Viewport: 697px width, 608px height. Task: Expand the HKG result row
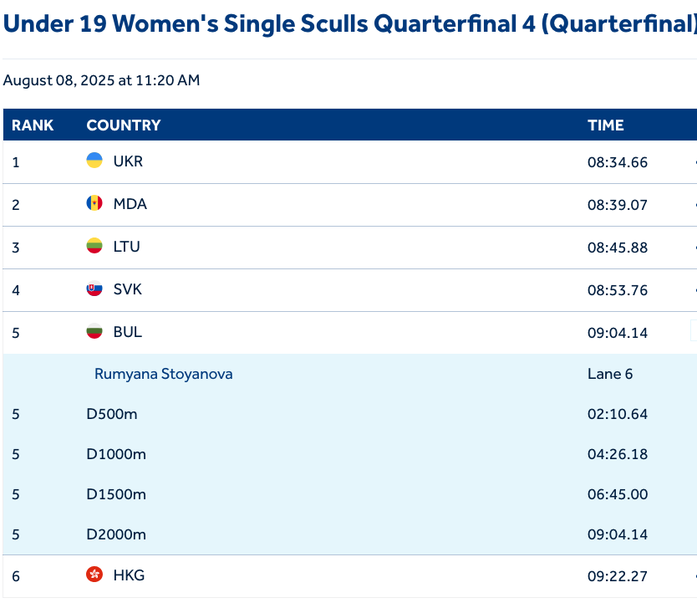(x=350, y=576)
